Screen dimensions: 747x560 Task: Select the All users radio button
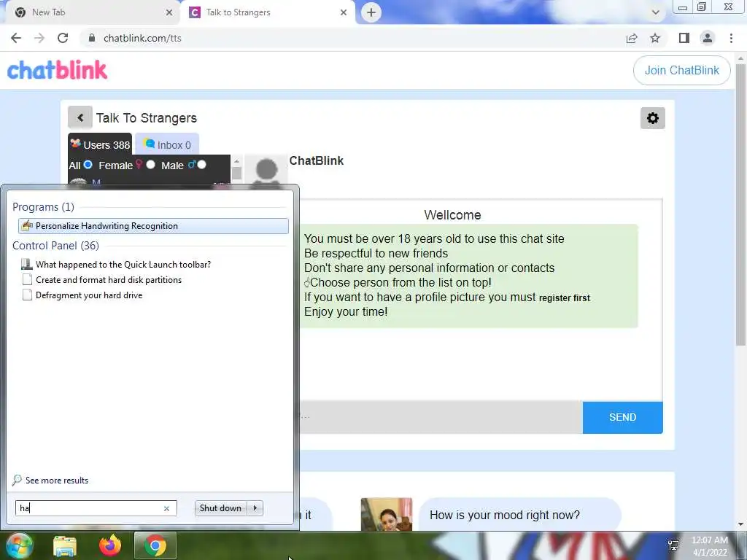click(88, 165)
